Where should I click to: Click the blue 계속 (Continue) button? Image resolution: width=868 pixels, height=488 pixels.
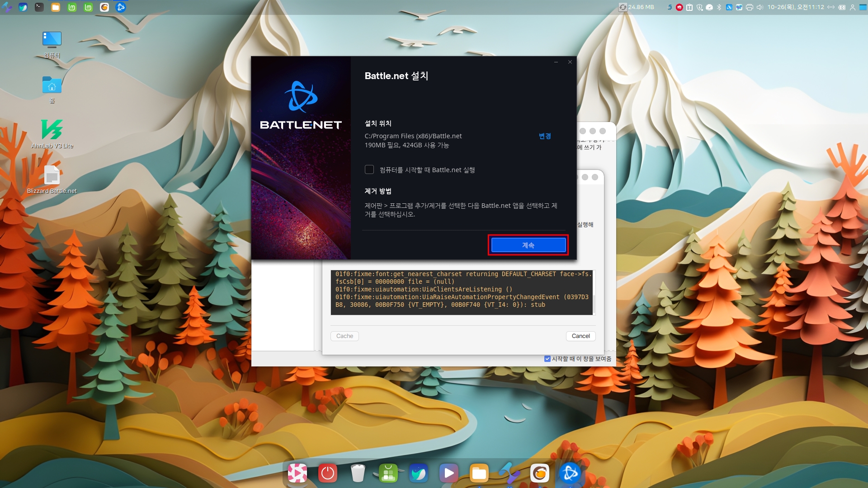pyautogui.click(x=528, y=245)
